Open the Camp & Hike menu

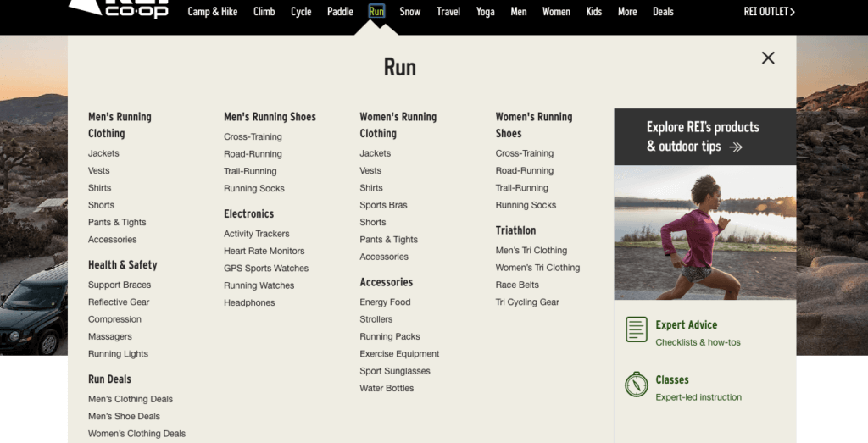[x=213, y=12]
